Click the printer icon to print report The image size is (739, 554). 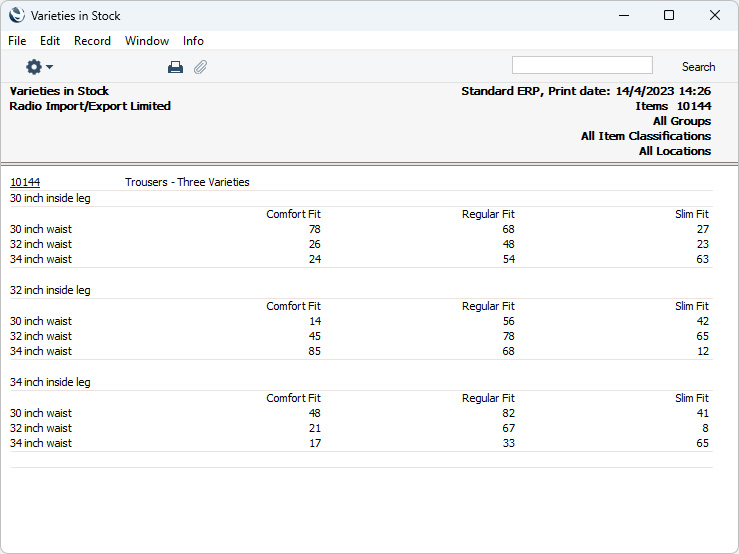tap(175, 67)
